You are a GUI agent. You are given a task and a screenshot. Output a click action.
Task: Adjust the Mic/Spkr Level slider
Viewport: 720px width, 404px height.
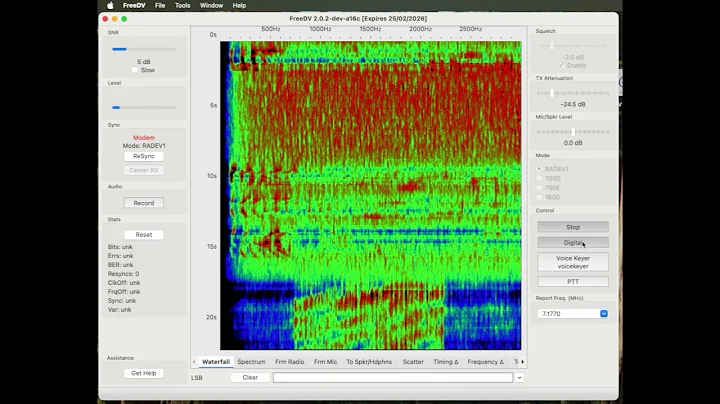click(573, 132)
